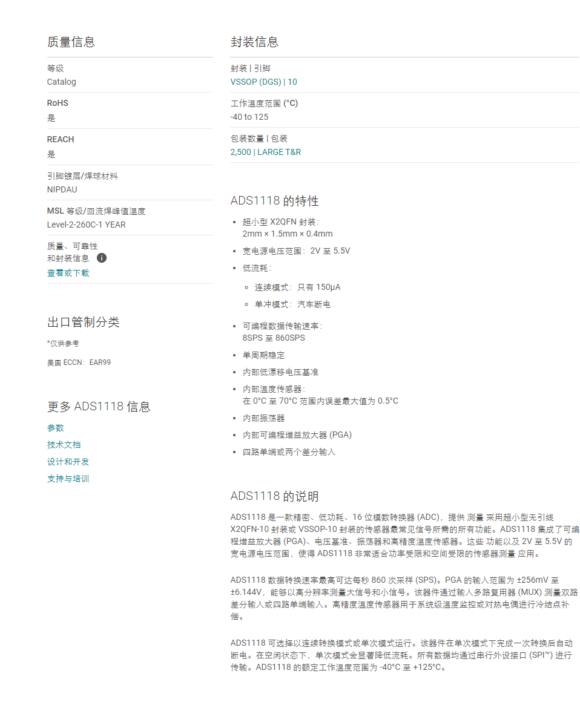Go to the 参数 section link
Viewport: 580px width, 728px height.
(55, 428)
